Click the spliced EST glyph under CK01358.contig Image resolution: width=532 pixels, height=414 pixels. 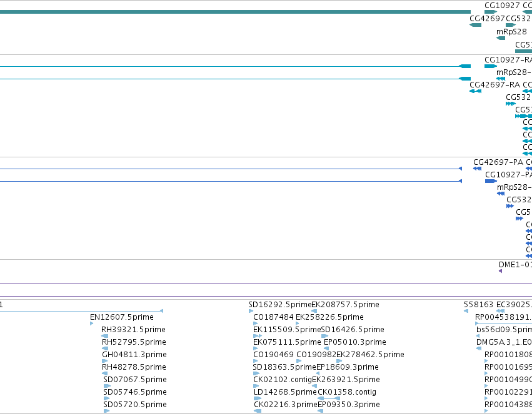329,398
